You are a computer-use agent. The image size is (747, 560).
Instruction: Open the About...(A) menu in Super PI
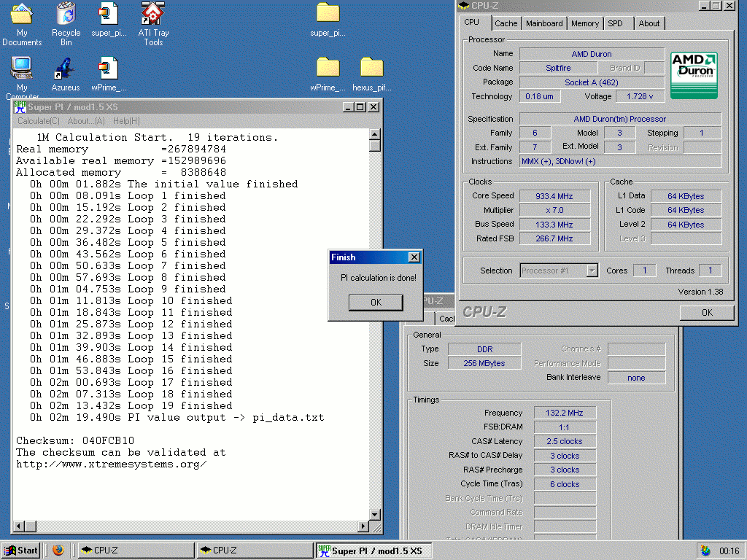click(x=86, y=121)
